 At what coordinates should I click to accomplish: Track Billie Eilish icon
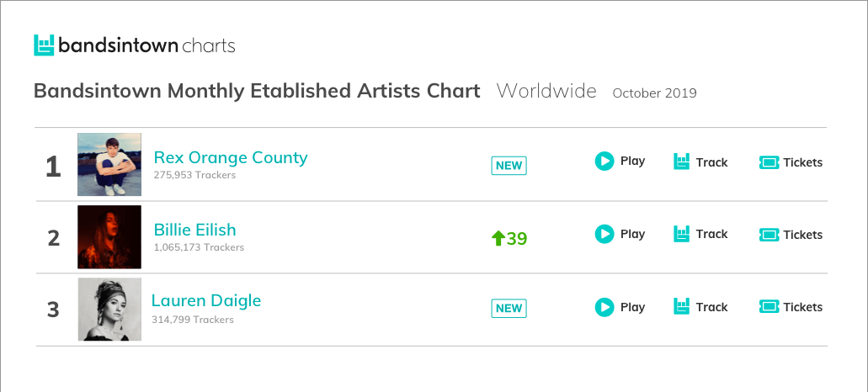(681, 234)
